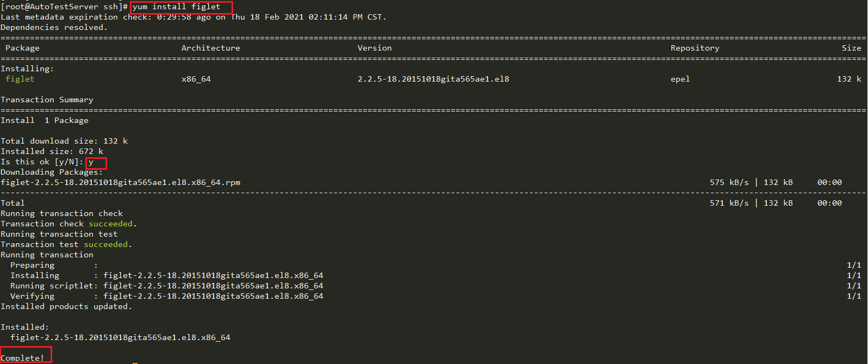868x364 pixels.
Task: Click the "Running transaction test" line
Action: pyautogui.click(x=59, y=234)
